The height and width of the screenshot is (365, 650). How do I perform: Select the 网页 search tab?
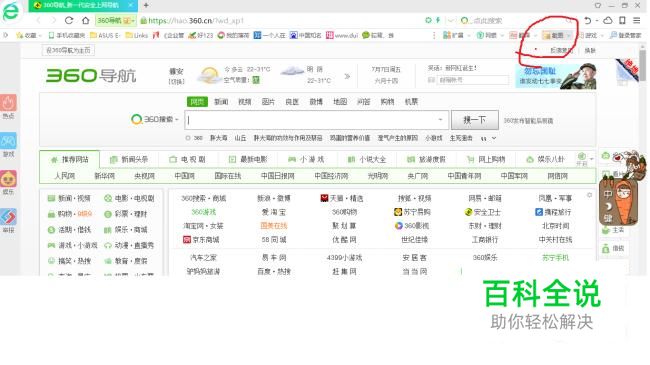(197, 102)
